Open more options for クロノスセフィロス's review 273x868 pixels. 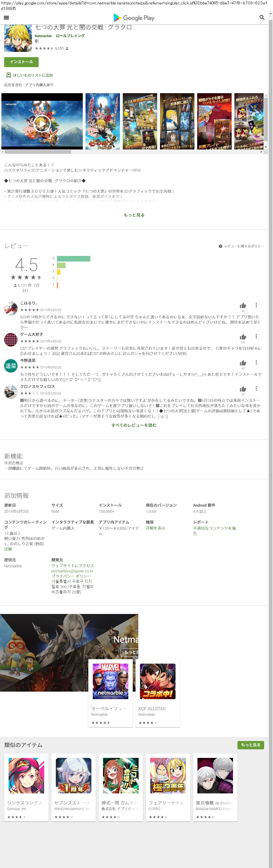[256, 388]
